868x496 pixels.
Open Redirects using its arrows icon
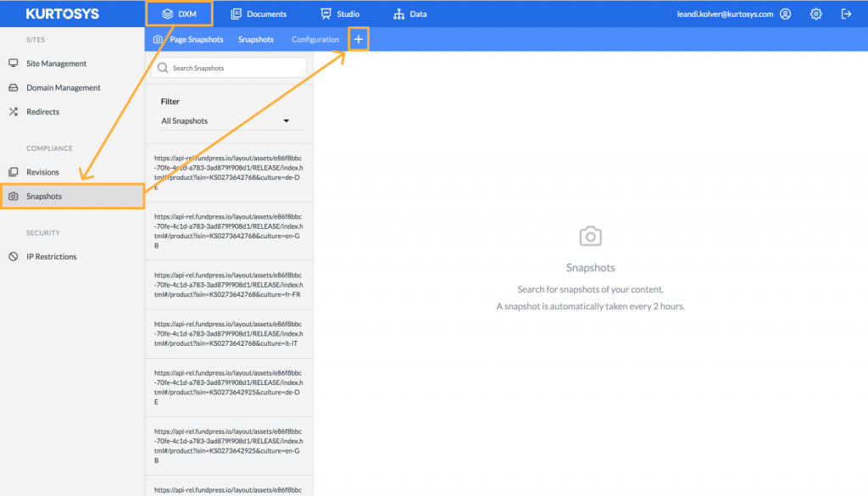[x=12, y=111]
